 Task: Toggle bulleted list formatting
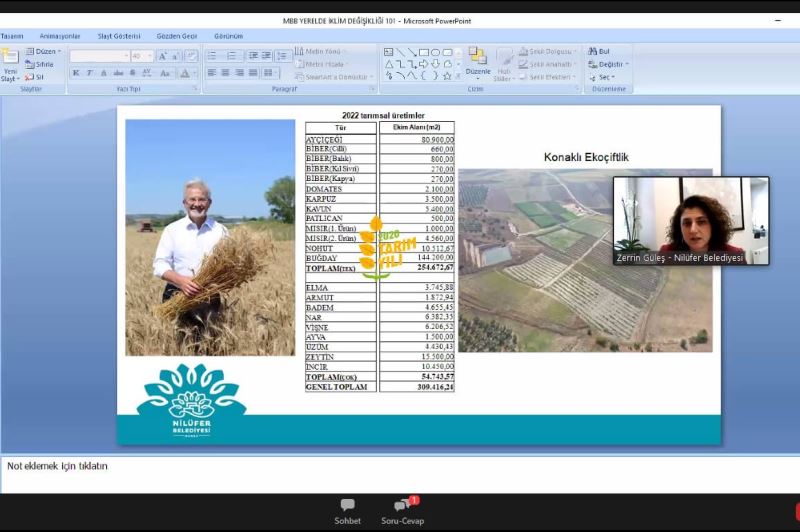click(x=212, y=56)
